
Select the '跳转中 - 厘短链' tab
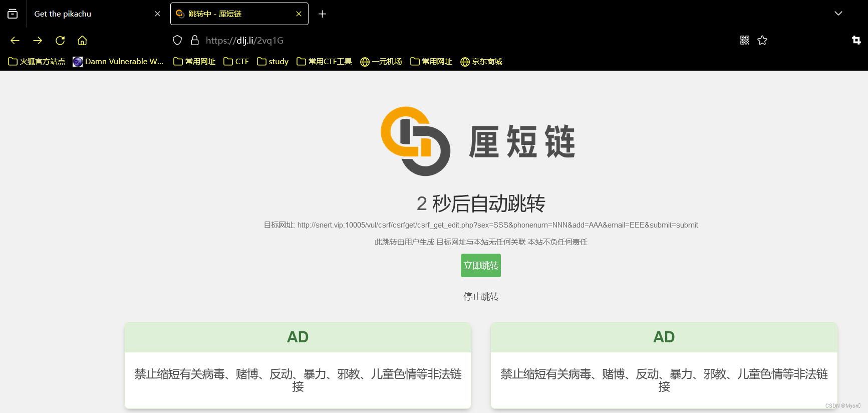coord(239,14)
